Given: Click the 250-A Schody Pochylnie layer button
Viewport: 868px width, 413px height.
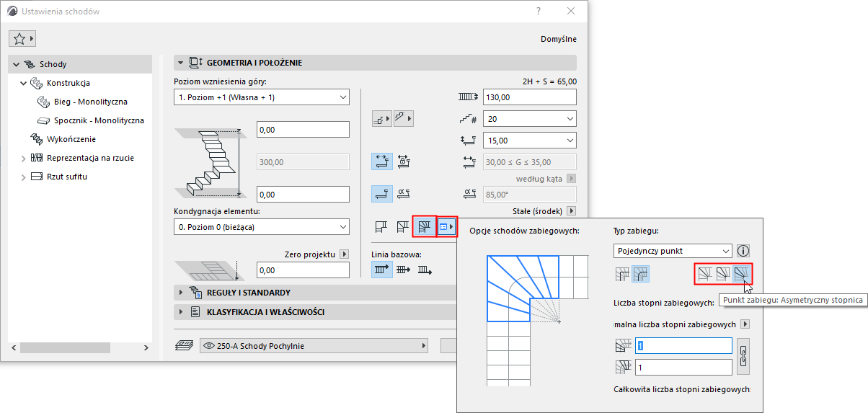Looking at the screenshot, I should pos(314,346).
